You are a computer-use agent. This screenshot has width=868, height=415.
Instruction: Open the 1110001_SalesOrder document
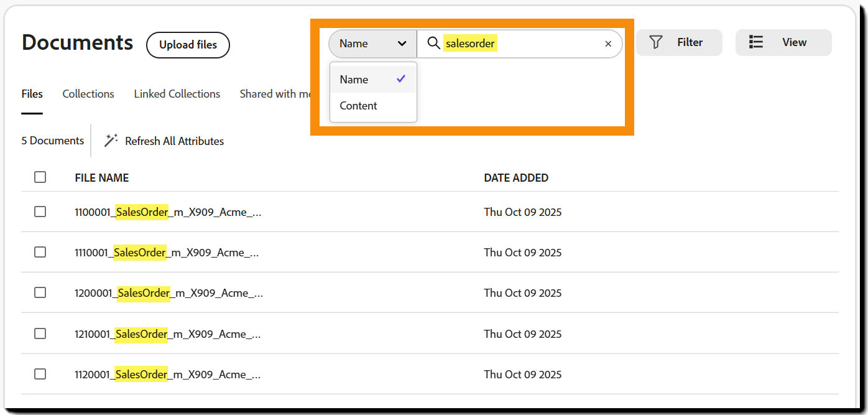(x=168, y=252)
